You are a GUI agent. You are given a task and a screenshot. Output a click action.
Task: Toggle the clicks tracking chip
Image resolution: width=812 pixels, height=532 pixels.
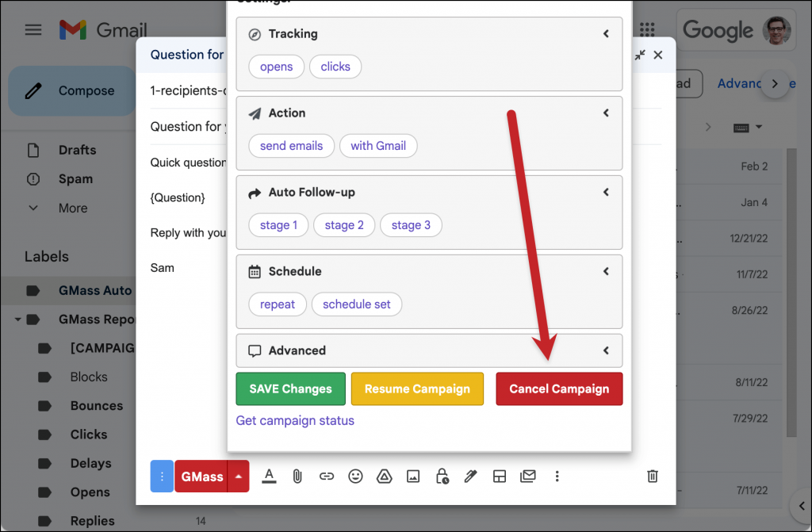pos(335,67)
